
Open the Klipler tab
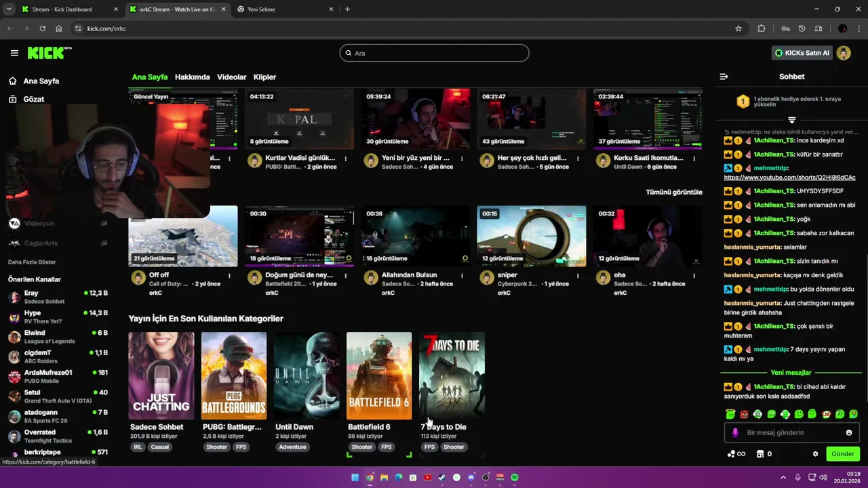coord(264,77)
